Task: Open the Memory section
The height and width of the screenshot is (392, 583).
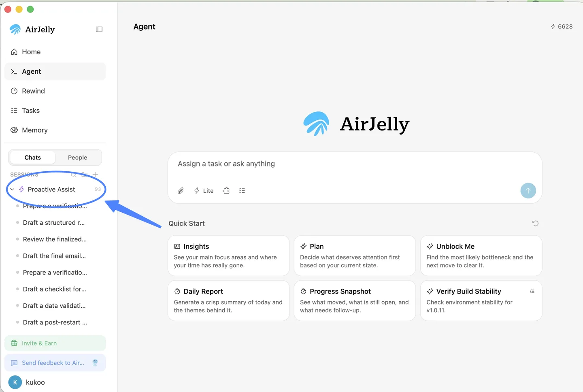Action: [x=55, y=130]
